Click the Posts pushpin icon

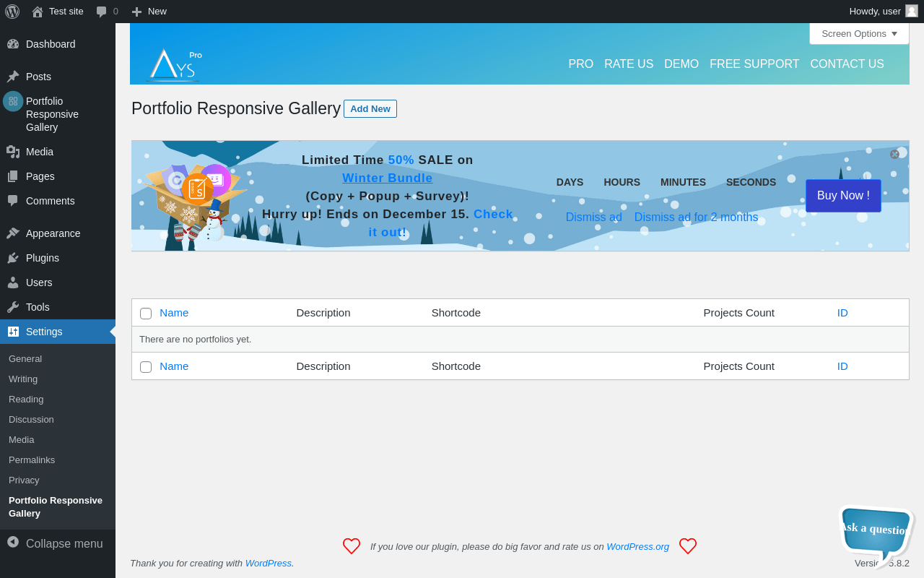click(13, 77)
